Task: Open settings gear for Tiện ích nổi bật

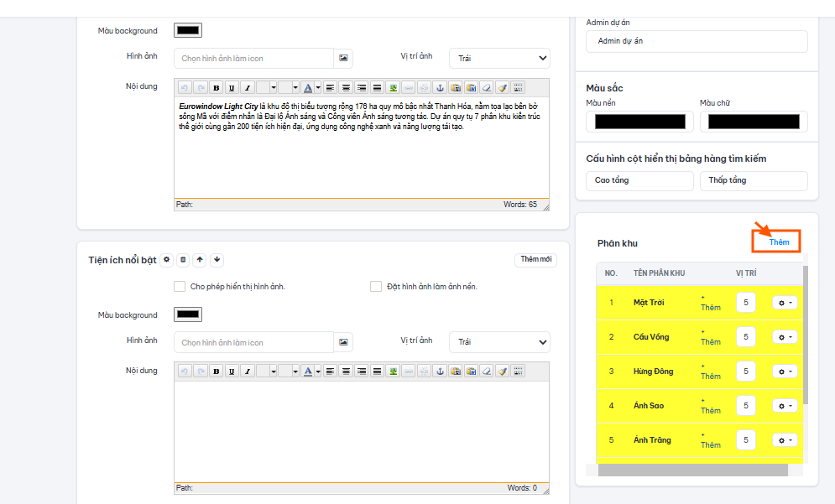Action: tap(167, 260)
